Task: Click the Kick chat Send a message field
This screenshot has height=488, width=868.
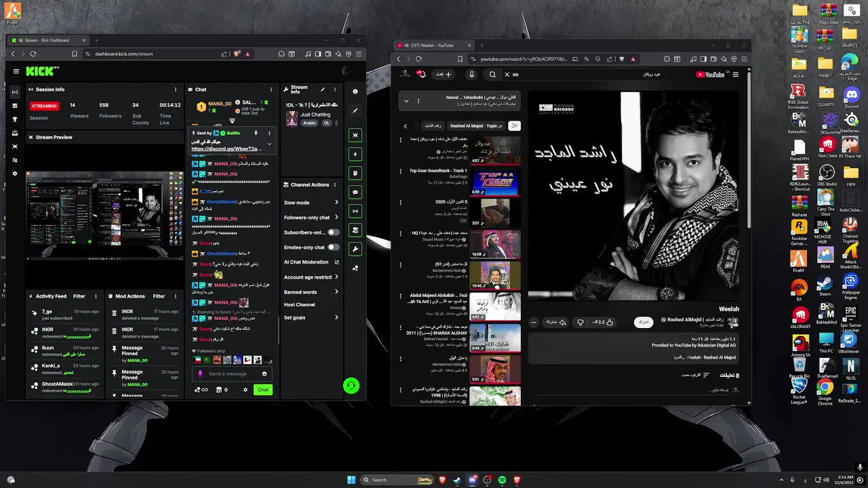Action: point(231,373)
